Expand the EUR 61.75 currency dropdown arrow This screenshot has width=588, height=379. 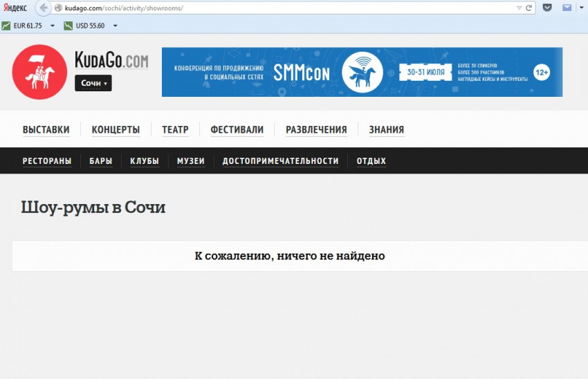tap(53, 26)
